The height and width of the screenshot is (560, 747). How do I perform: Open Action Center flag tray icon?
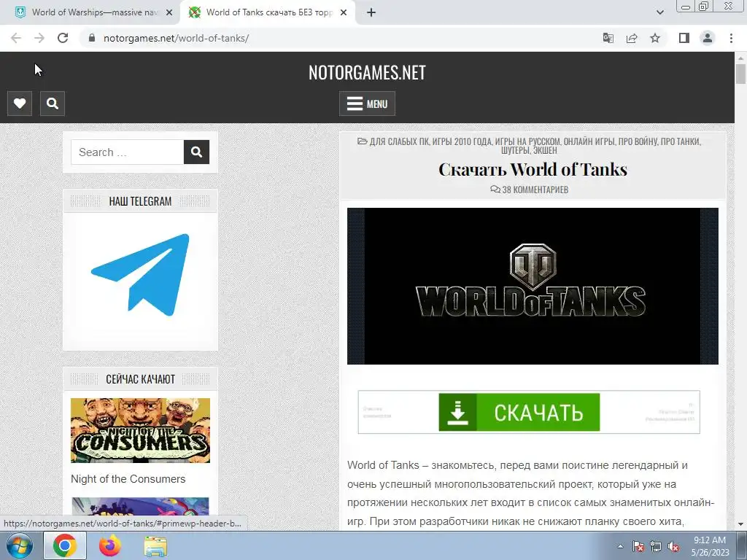(638, 547)
